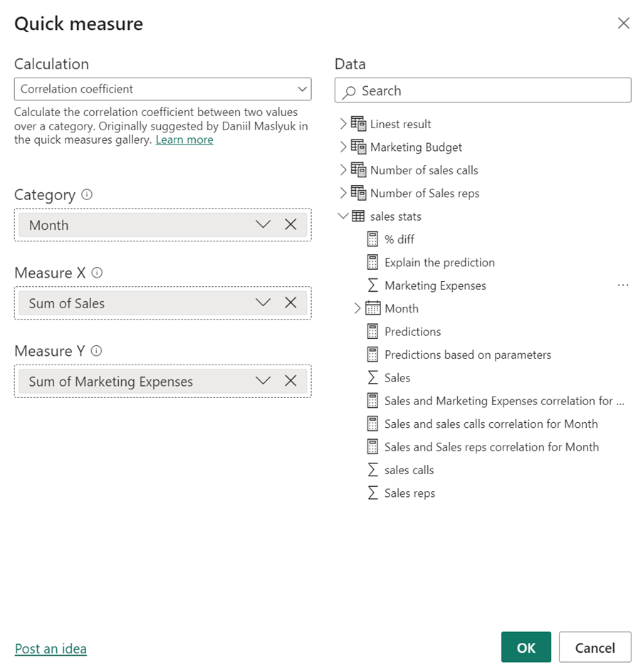Expand the Month date hierarchy
Viewport: 643px width, 672px height.
tap(357, 309)
